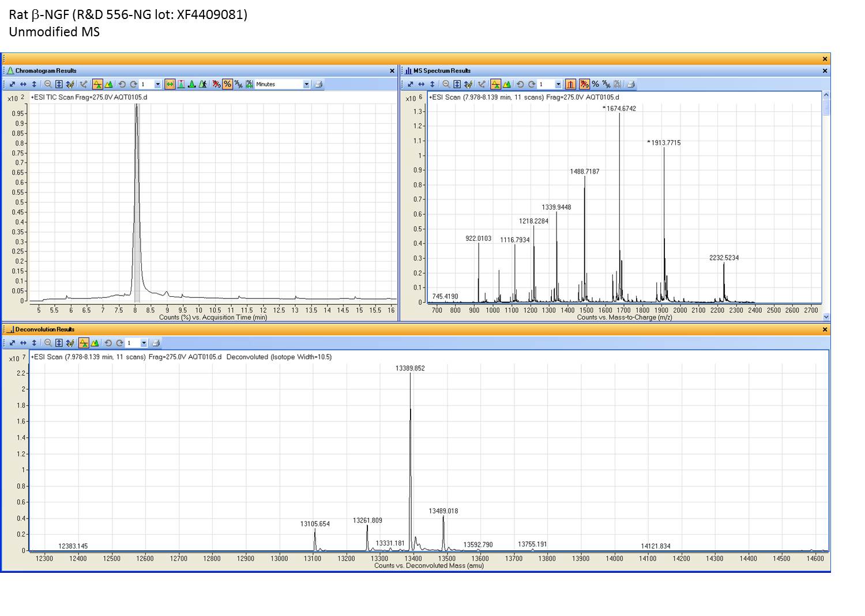
Task: Click autoscale X and Y icon in Deconvolution toolbar
Action: point(12,343)
